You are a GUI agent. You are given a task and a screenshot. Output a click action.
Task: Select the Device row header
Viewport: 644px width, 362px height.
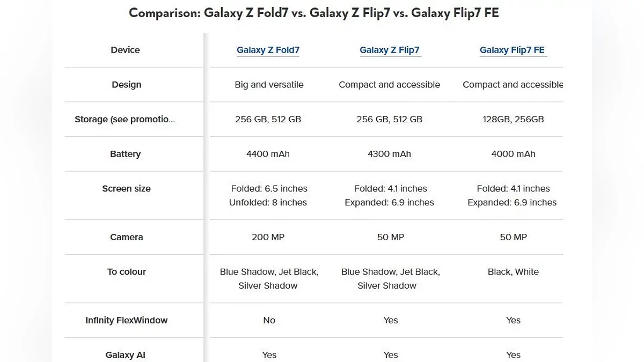(125, 50)
